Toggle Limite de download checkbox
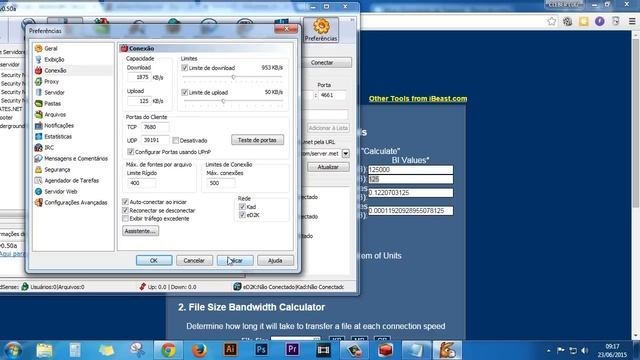640x360 pixels. (184, 68)
